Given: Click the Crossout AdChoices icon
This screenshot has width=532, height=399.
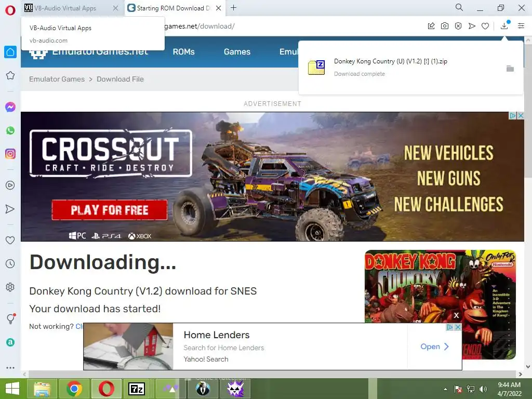Looking at the screenshot, I should coord(513,116).
